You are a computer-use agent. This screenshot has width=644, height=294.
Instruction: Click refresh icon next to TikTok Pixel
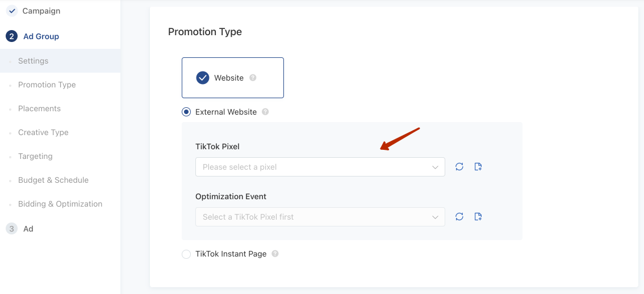point(459,167)
